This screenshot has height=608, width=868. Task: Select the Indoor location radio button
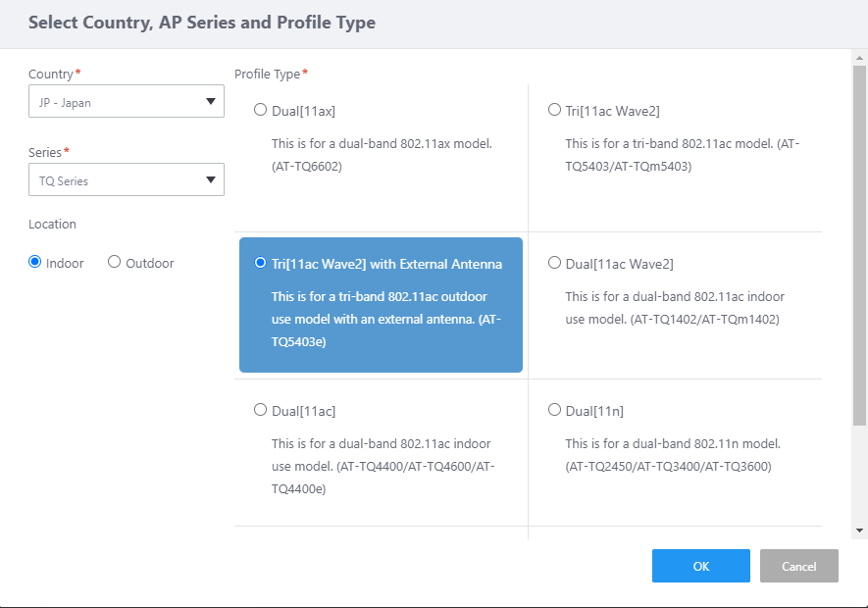coord(35,263)
